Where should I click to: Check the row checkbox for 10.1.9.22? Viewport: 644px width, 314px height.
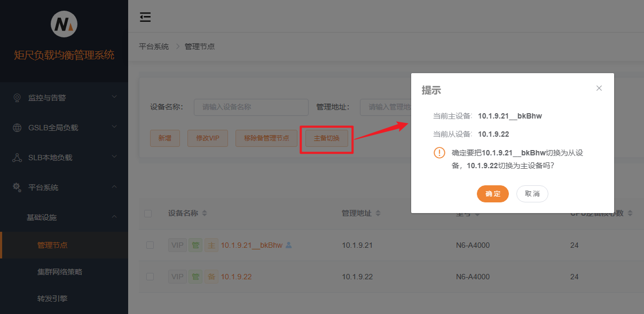(x=150, y=277)
